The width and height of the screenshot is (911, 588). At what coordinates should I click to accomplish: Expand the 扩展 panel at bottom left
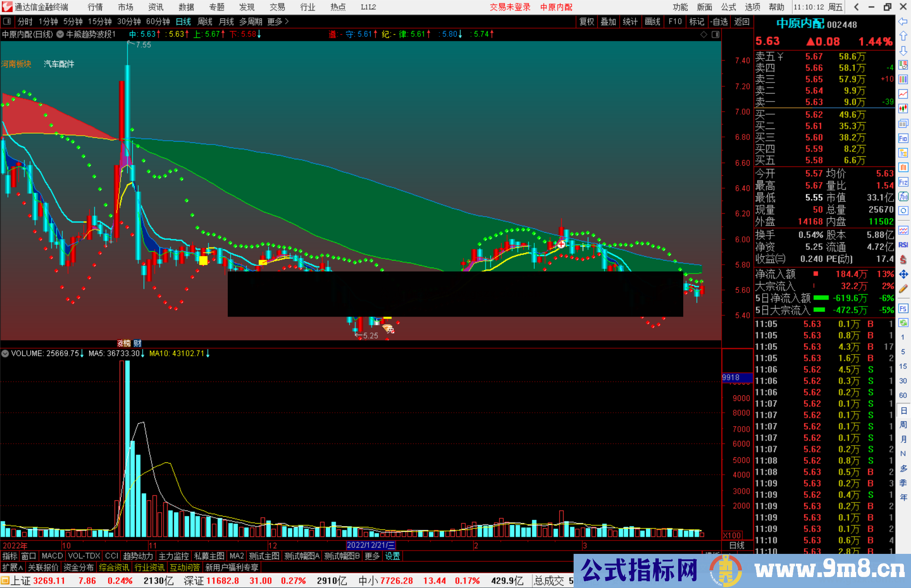(x=13, y=567)
